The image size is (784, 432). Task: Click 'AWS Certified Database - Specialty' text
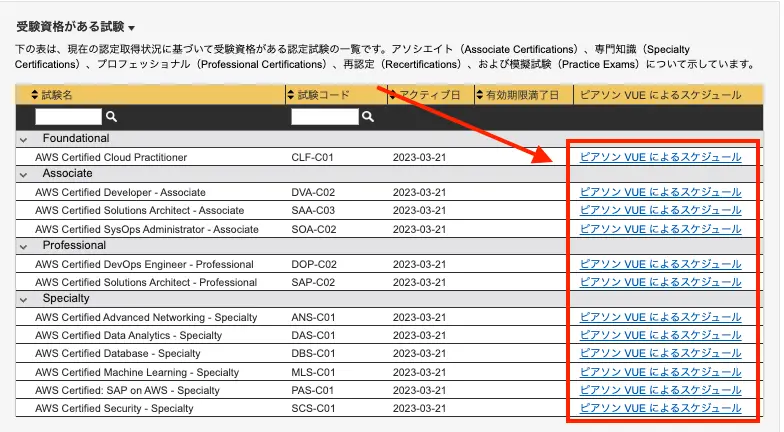[118, 353]
